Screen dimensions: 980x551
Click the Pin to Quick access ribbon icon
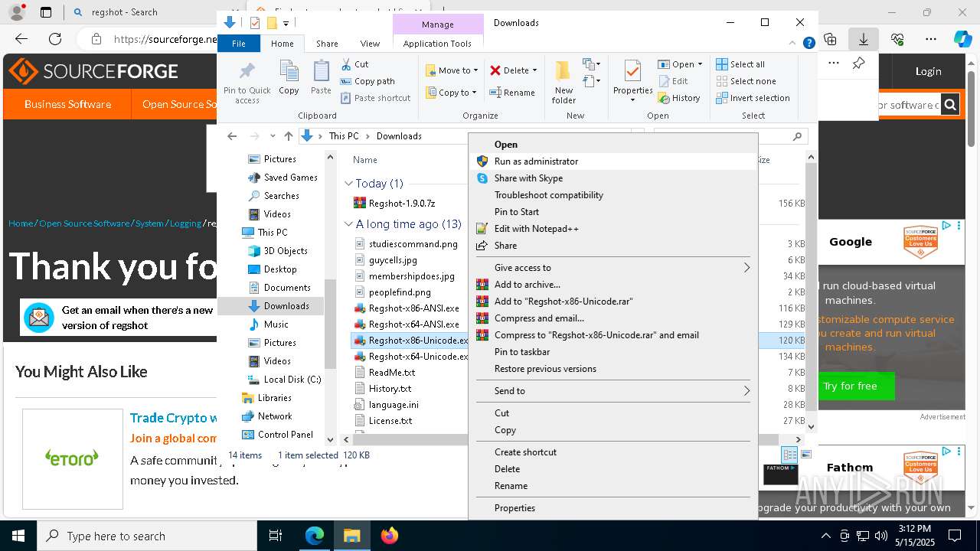(x=247, y=83)
